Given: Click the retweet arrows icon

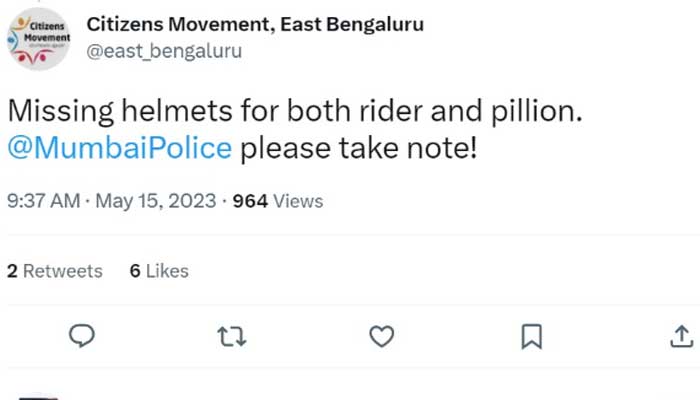Looking at the screenshot, I should click(x=232, y=336).
